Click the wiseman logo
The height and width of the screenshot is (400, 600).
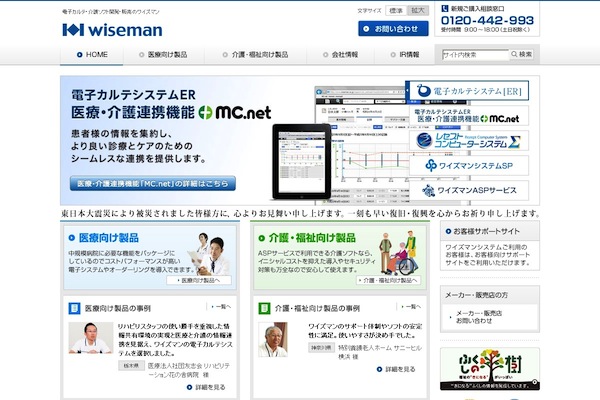pyautogui.click(x=112, y=30)
